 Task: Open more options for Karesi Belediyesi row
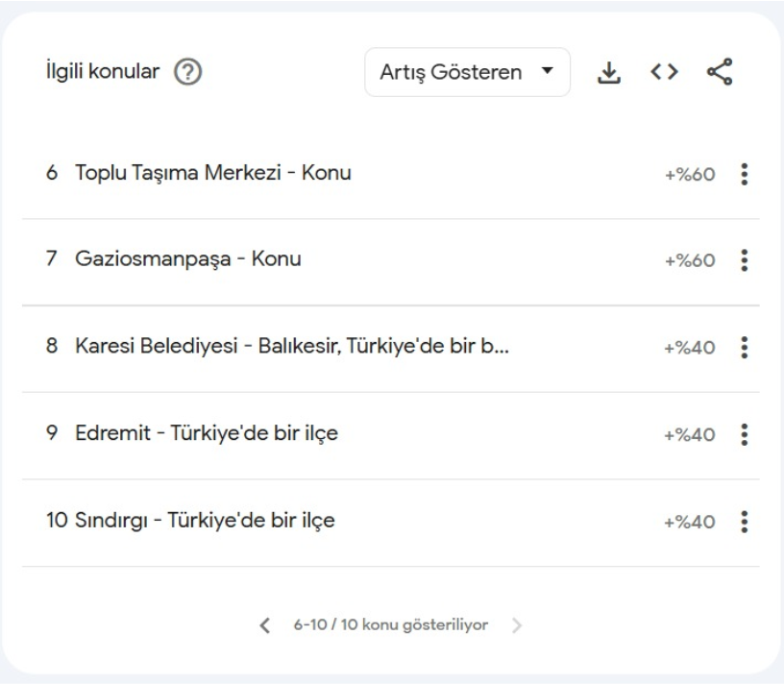coord(744,348)
